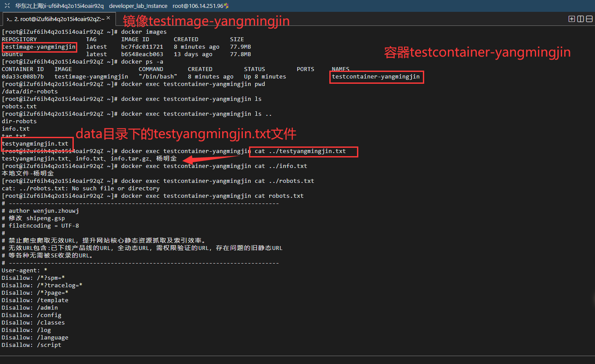
Task: Click the PORTS column header
Action: (x=306, y=69)
